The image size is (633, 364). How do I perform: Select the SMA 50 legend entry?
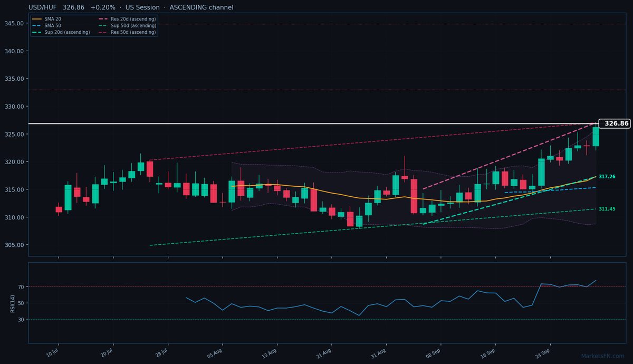pos(53,25)
